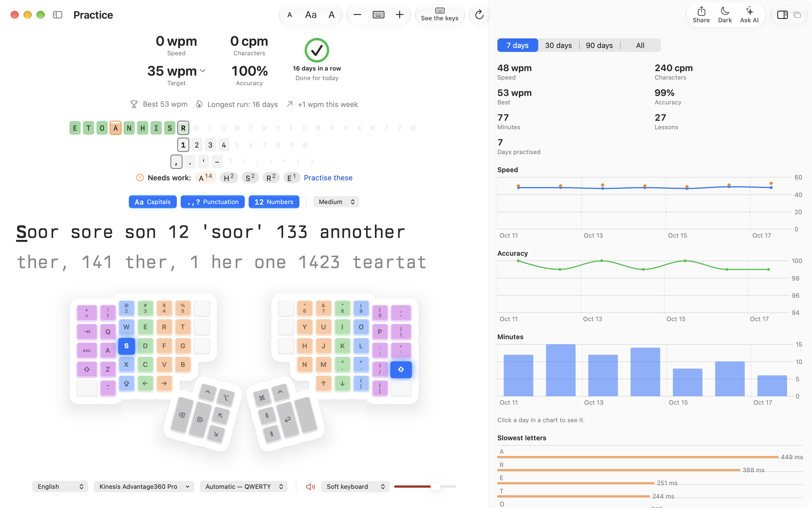Open the Kinesis Advantage360 Pro keyboard dropdown

click(144, 487)
